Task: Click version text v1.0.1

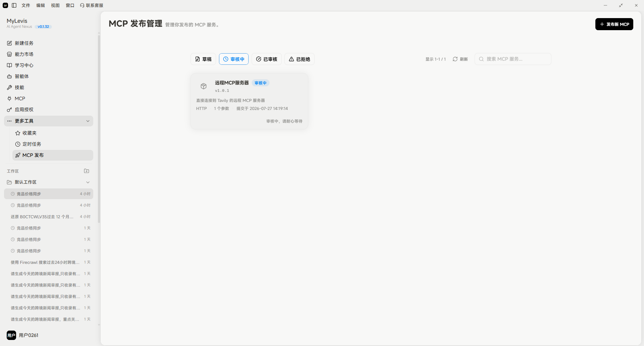Action: (222, 91)
